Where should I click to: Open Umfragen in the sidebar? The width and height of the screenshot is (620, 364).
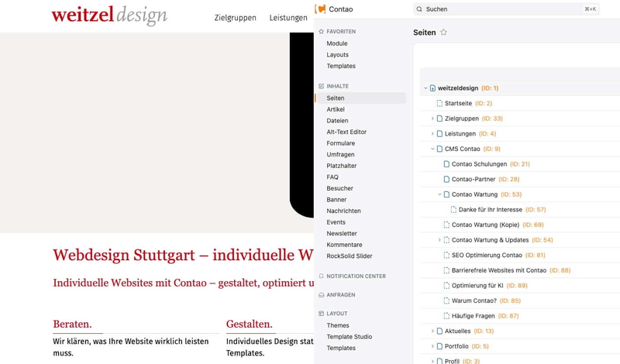pyautogui.click(x=340, y=155)
